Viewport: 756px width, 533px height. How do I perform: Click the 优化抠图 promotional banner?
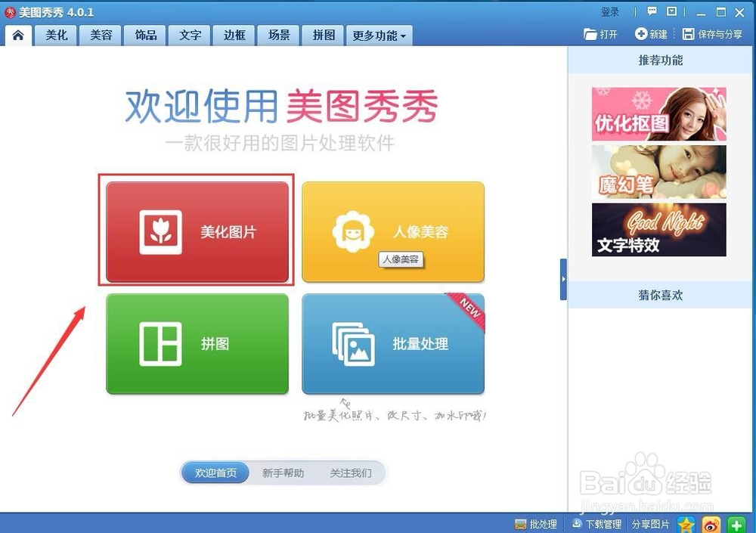658,113
